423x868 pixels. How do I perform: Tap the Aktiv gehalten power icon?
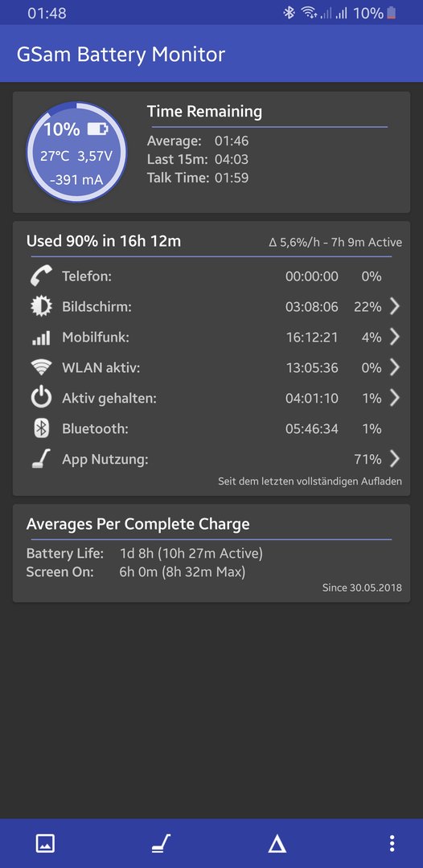[x=41, y=398]
